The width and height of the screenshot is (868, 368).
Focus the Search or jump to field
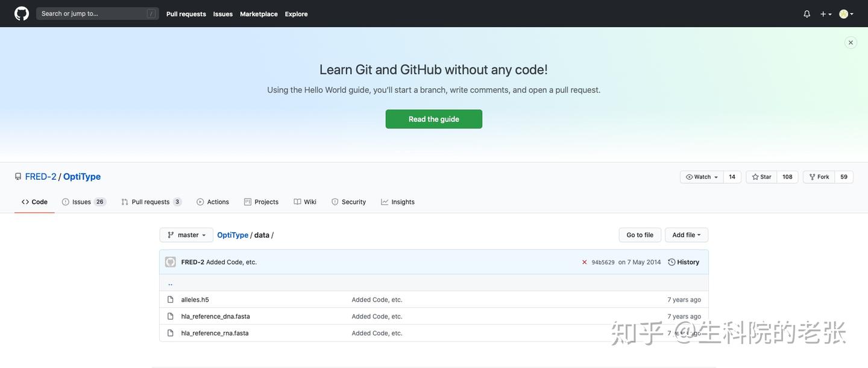(98, 13)
